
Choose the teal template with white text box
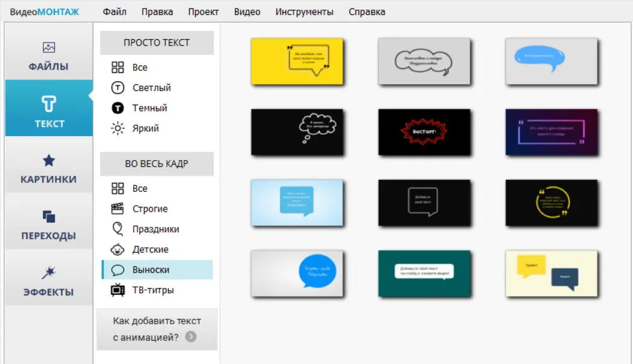click(424, 274)
